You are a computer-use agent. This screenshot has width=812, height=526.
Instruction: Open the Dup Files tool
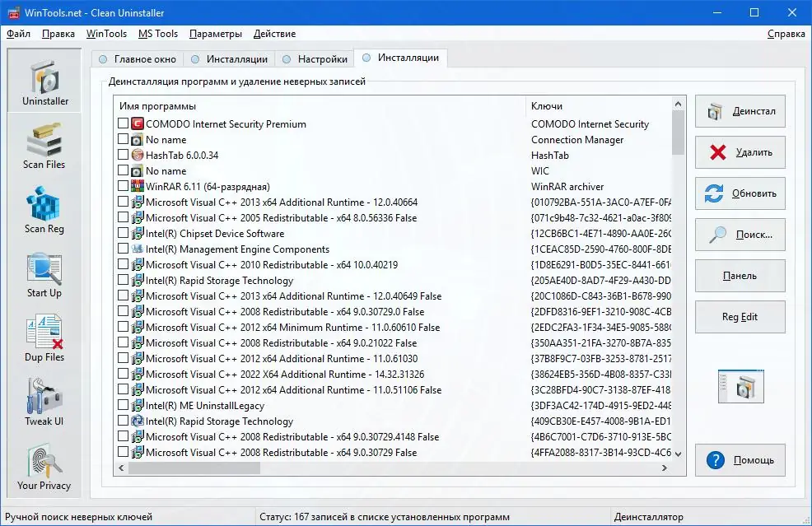44,337
